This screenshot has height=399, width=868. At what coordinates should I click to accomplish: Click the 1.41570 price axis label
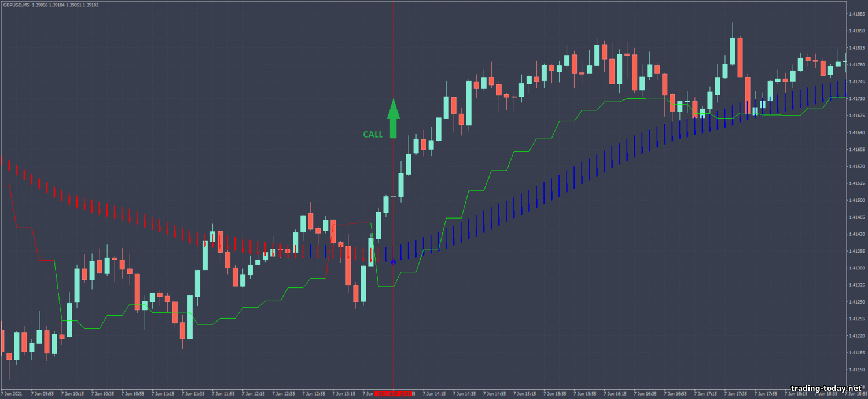pyautogui.click(x=858, y=167)
